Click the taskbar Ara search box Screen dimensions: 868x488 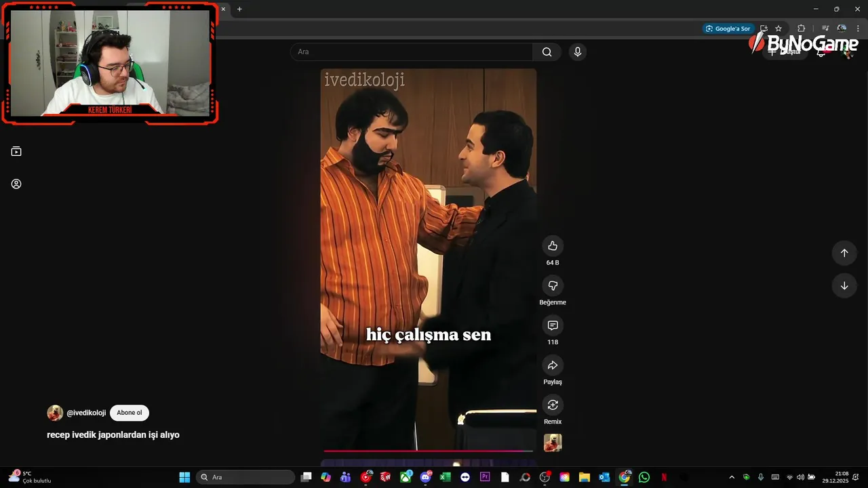[x=245, y=477]
